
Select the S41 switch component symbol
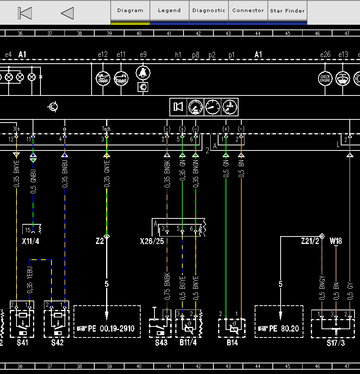coord(22,323)
